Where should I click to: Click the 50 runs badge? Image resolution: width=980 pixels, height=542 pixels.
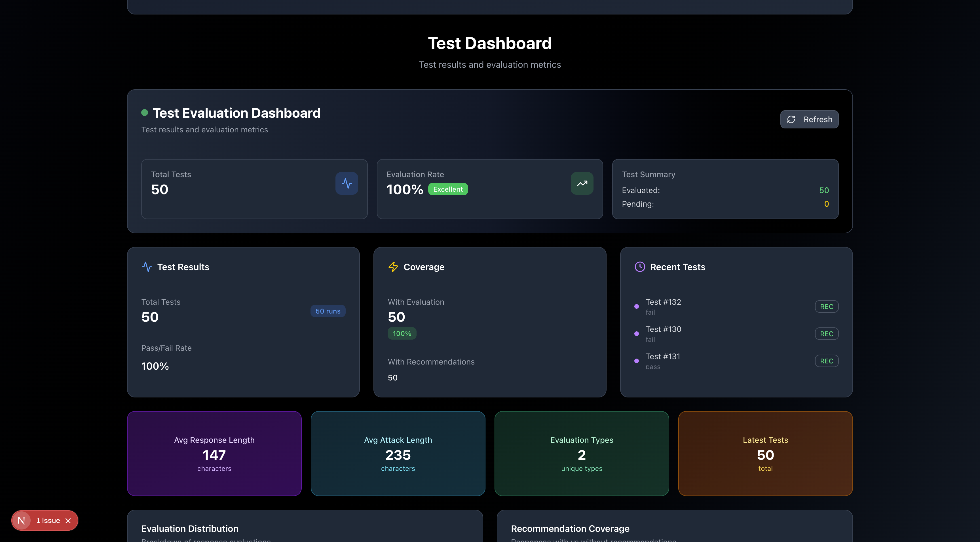point(328,311)
